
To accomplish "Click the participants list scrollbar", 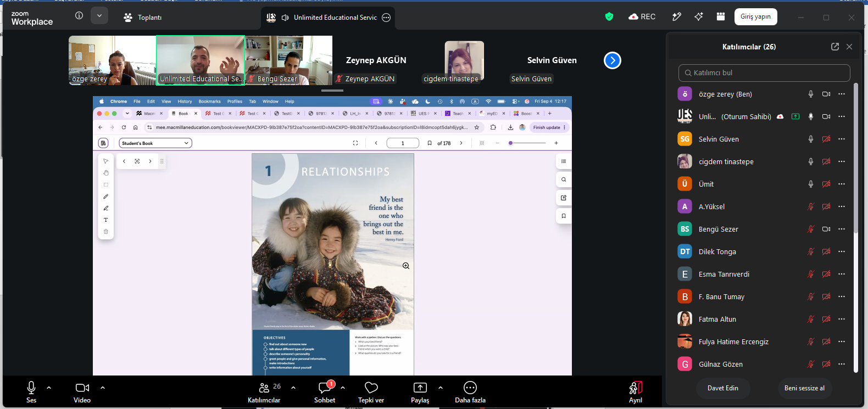I will click(x=855, y=159).
